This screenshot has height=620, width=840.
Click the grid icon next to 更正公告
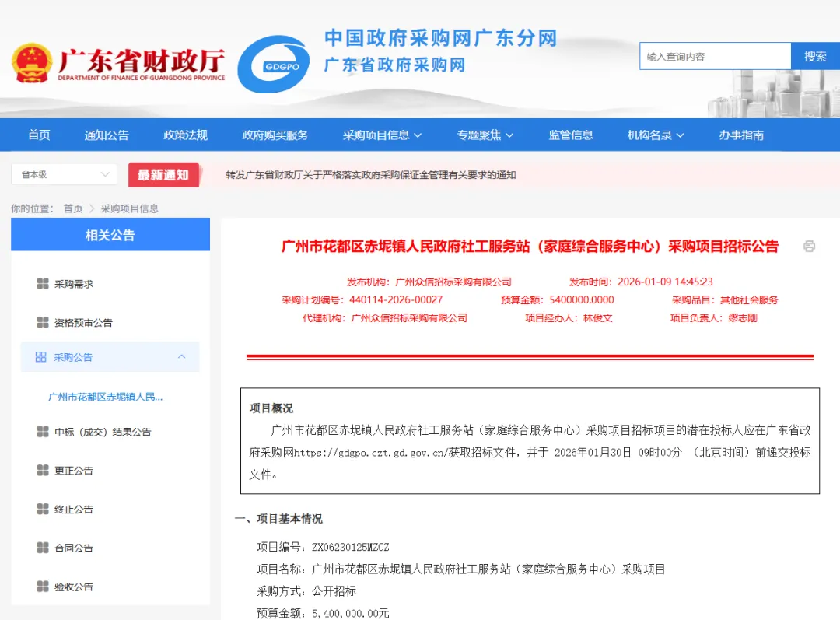[43, 470]
